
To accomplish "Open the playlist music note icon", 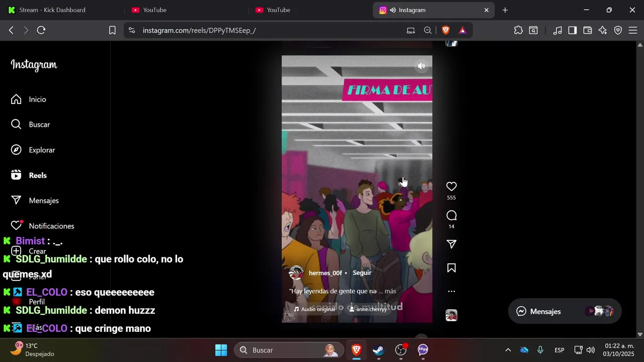I will pos(557,30).
